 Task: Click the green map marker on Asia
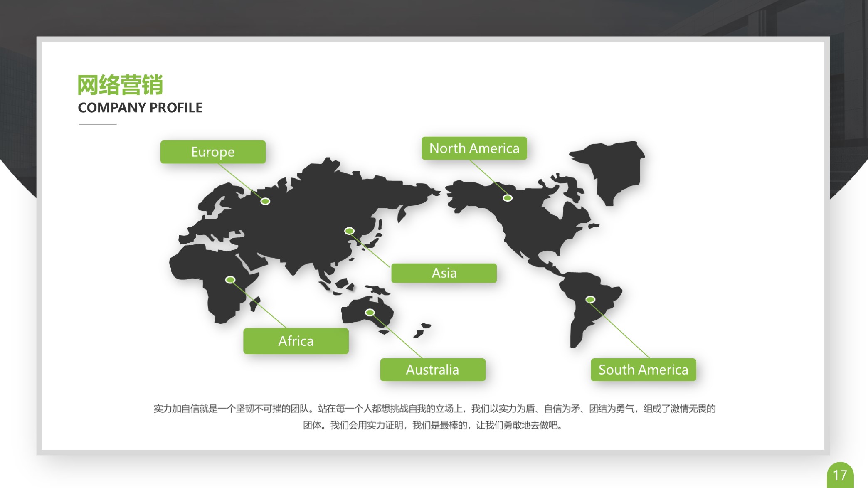tap(349, 231)
